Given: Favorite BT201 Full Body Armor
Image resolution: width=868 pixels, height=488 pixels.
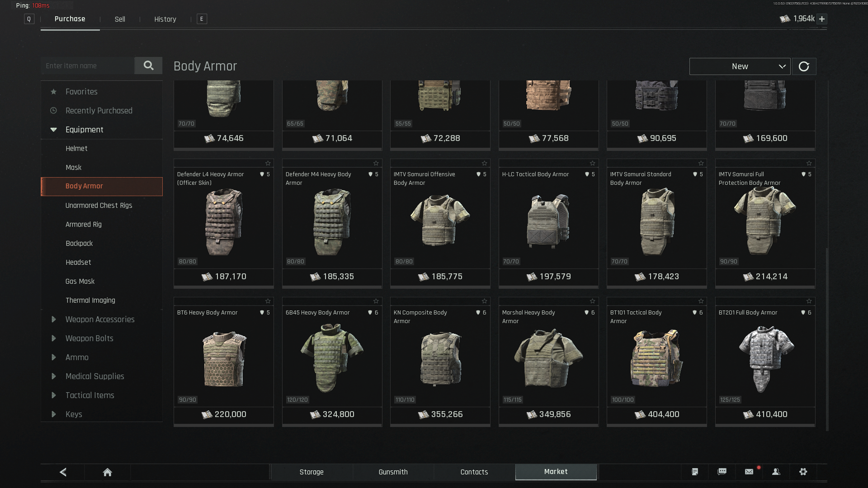Looking at the screenshot, I should tap(809, 301).
